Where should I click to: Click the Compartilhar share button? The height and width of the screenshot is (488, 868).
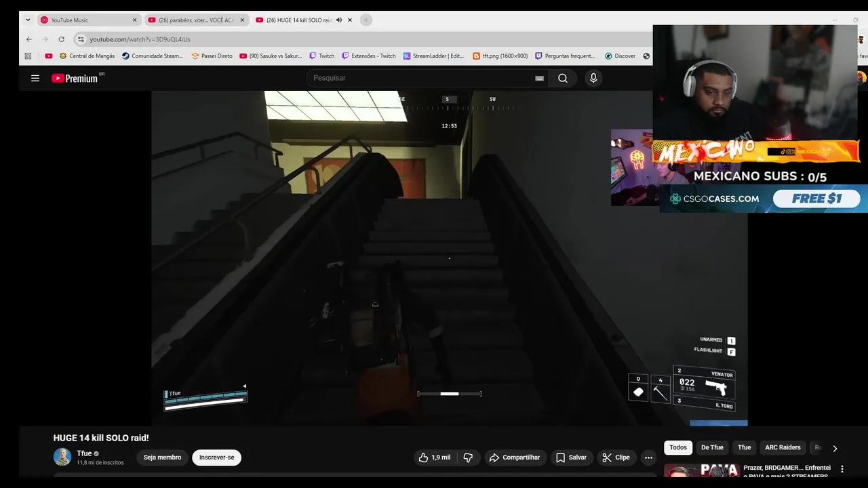click(515, 457)
